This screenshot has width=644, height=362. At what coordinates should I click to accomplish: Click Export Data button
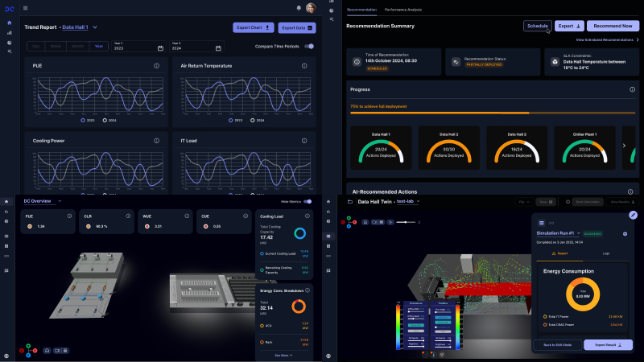(297, 28)
